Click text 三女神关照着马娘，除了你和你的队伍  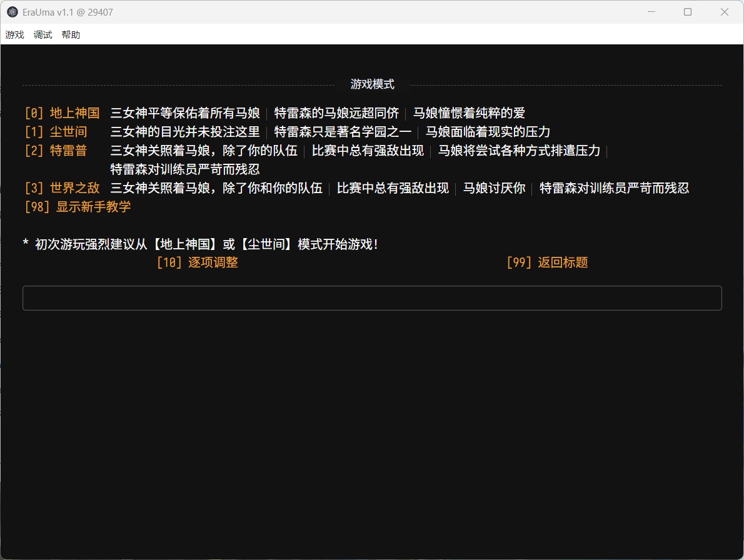pos(216,187)
